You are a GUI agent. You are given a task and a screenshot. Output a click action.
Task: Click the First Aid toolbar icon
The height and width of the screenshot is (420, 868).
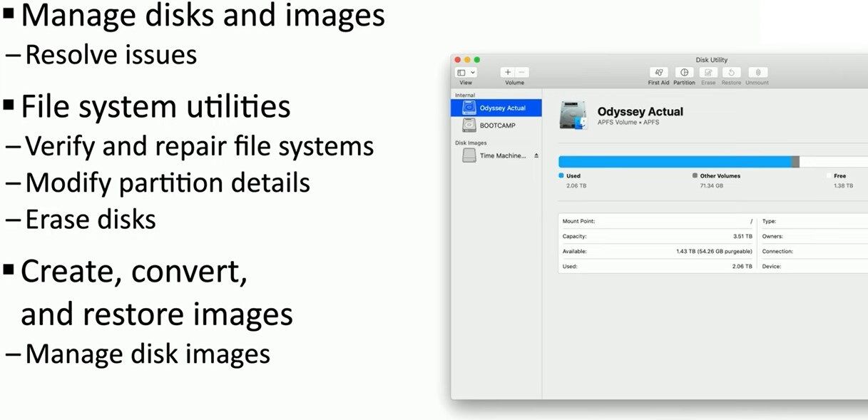coord(658,73)
